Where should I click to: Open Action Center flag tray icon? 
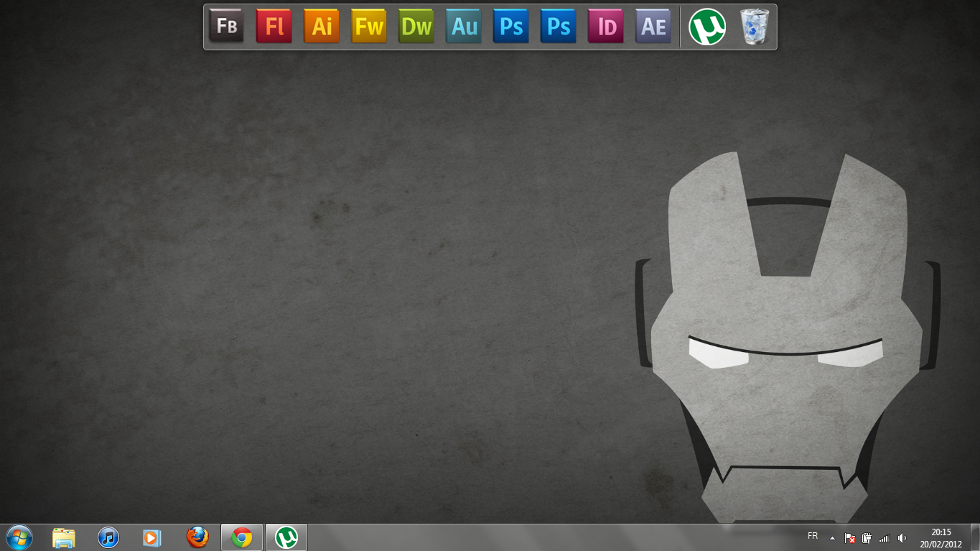(850, 537)
